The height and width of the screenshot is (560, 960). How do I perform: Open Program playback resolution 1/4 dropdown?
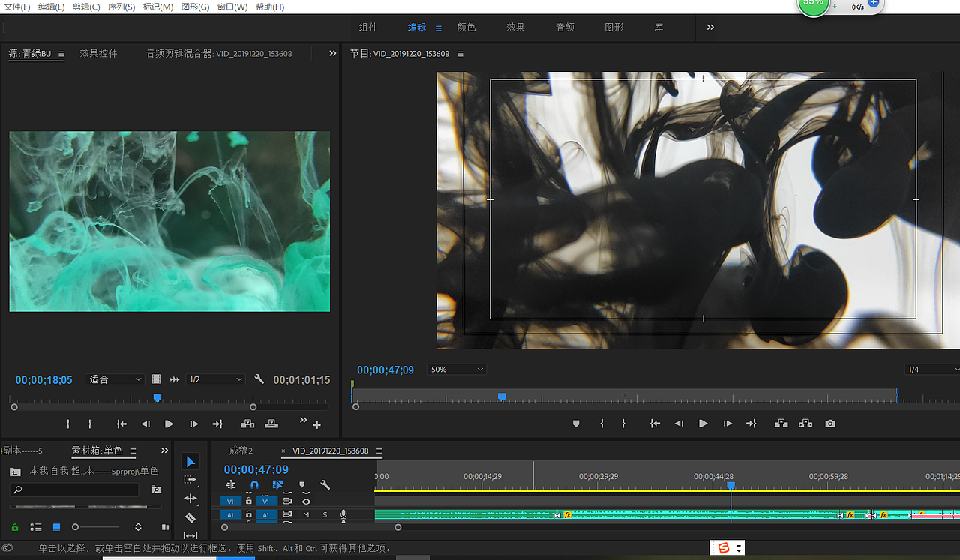(932, 370)
